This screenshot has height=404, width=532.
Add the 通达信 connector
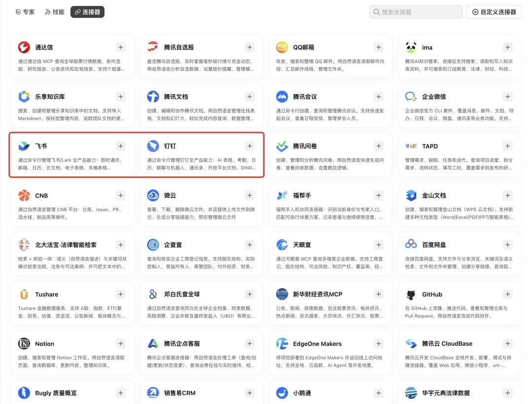(x=121, y=47)
